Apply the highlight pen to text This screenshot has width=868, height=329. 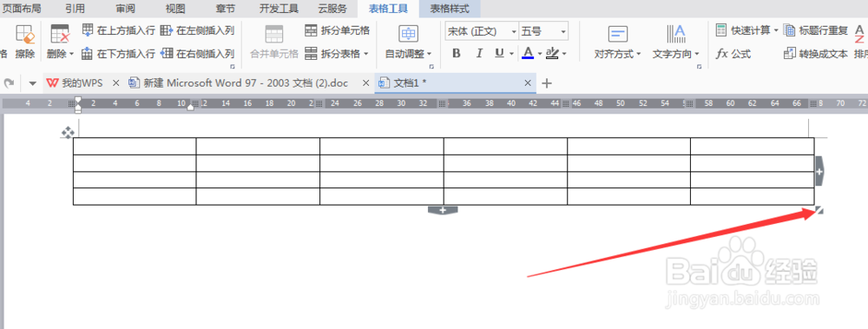point(552,54)
